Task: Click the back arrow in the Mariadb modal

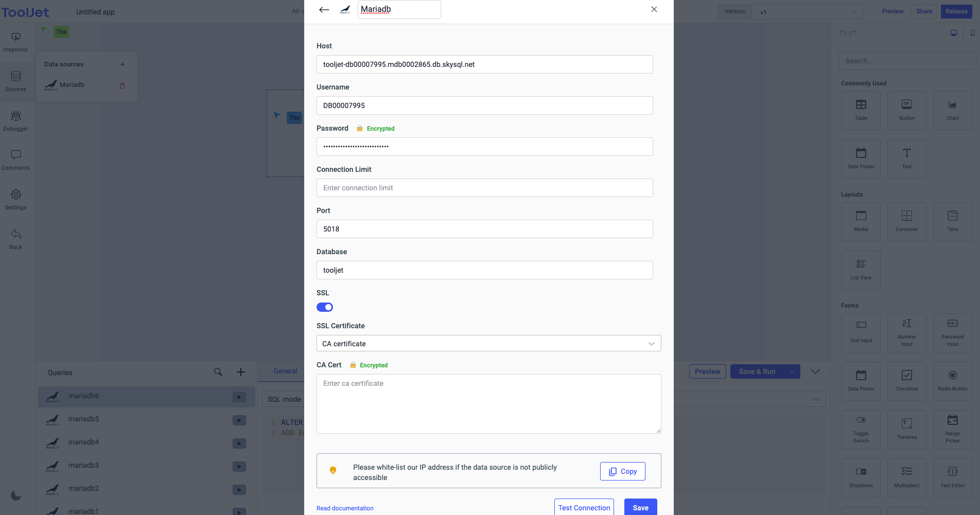Action: point(324,10)
